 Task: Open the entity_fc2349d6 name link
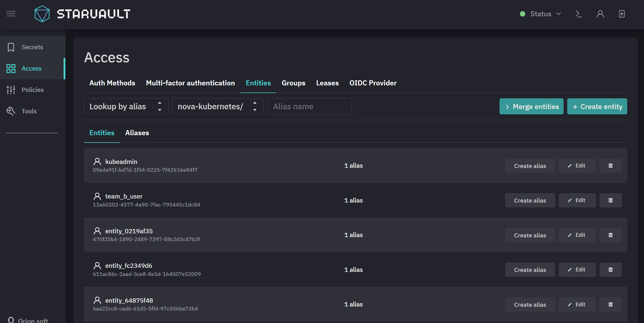pyautogui.click(x=129, y=266)
